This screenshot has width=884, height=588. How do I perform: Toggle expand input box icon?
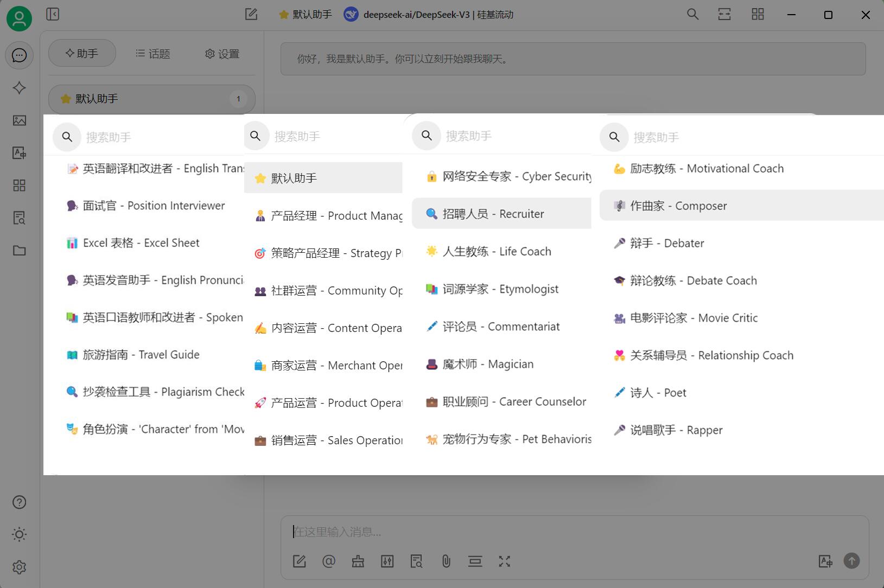click(505, 561)
